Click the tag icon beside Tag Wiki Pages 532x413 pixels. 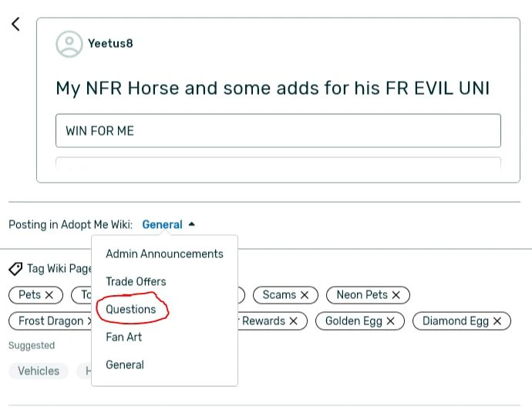pyautogui.click(x=15, y=269)
